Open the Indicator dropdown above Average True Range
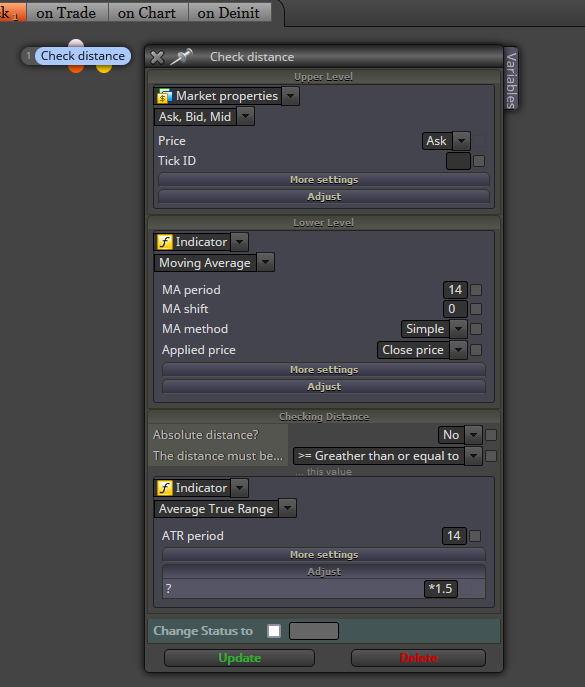Image resolution: width=585 pixels, height=687 pixels. pos(239,488)
